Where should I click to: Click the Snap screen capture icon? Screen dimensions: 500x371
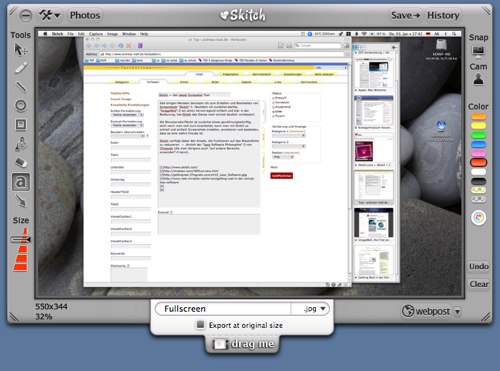478,51
